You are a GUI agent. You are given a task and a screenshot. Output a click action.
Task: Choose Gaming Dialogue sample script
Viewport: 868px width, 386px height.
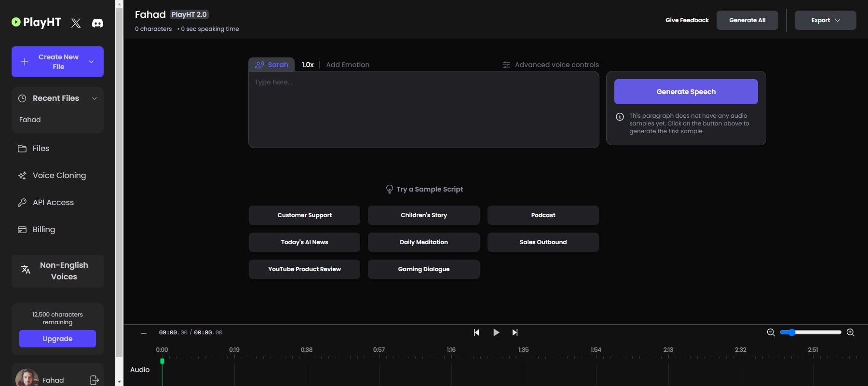tap(423, 269)
